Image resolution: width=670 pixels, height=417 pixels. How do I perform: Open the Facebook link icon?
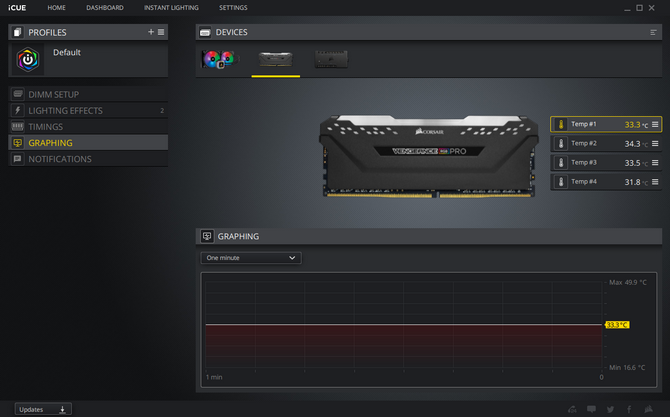tap(629, 409)
